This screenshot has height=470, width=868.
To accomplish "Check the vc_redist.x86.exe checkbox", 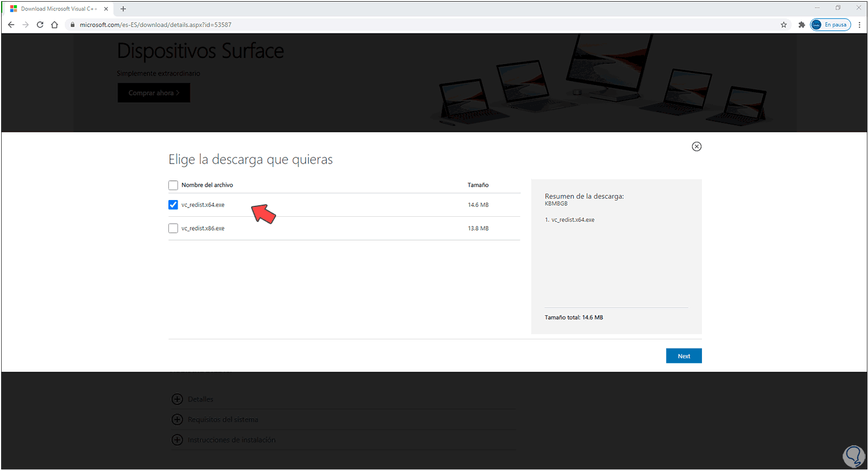I will (173, 228).
